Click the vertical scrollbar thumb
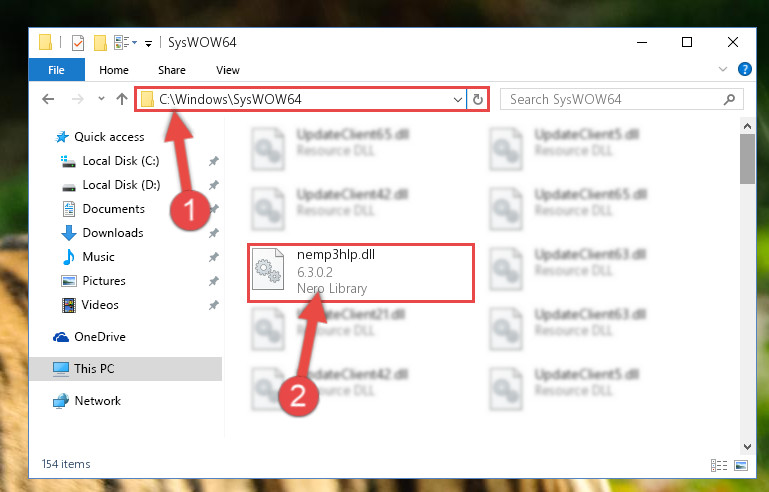The image size is (769, 492). coord(747,159)
